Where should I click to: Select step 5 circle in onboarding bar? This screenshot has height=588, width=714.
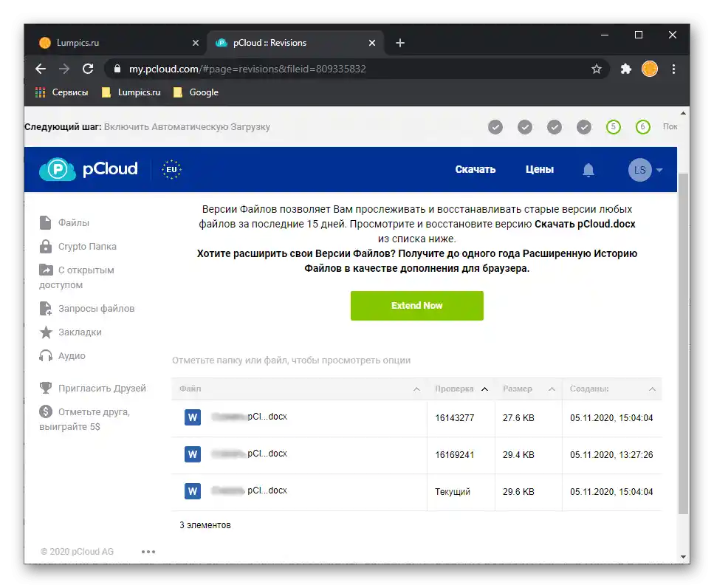pyautogui.click(x=614, y=127)
